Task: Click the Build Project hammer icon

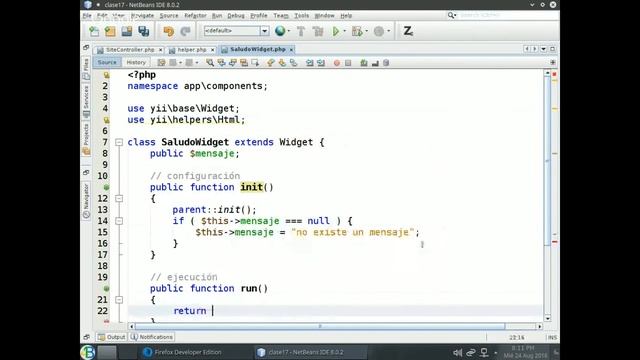Action: point(301,31)
